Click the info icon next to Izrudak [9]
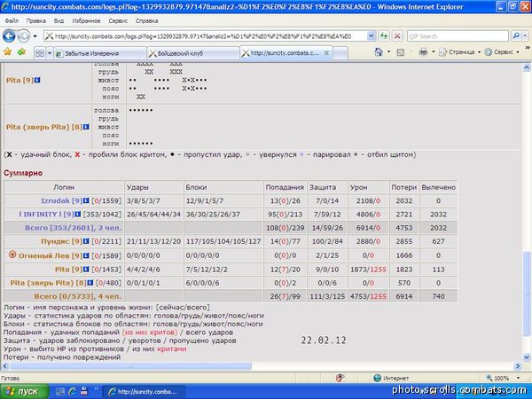 [86, 200]
